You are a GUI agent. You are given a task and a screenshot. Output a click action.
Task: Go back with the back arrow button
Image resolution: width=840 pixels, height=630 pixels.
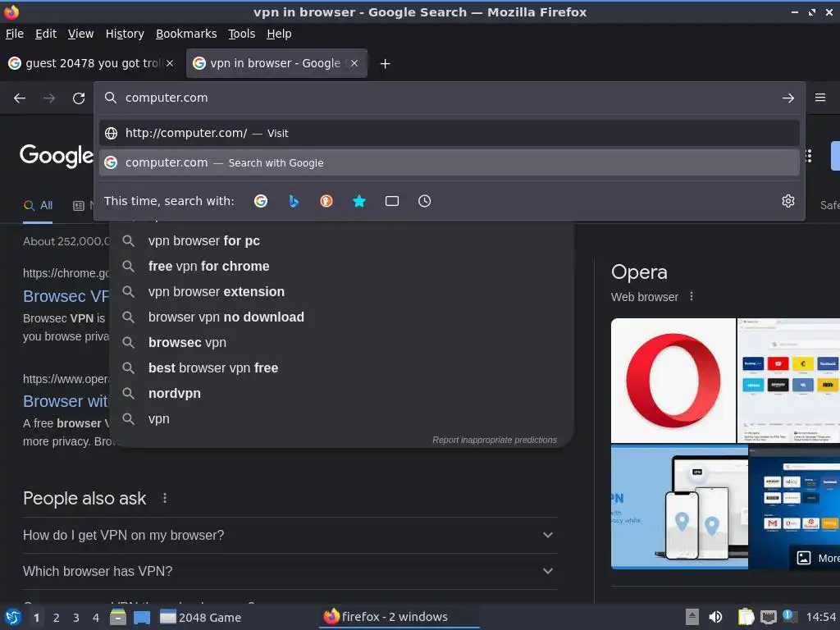pyautogui.click(x=20, y=98)
